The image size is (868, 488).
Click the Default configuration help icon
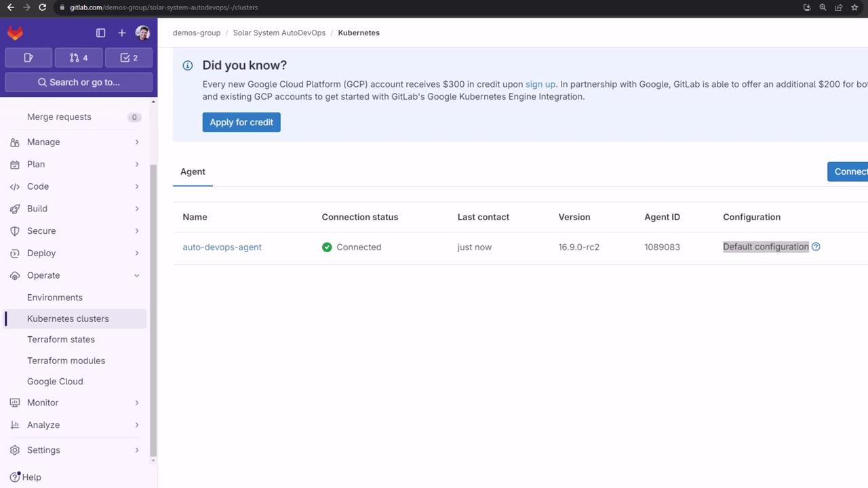816,247
